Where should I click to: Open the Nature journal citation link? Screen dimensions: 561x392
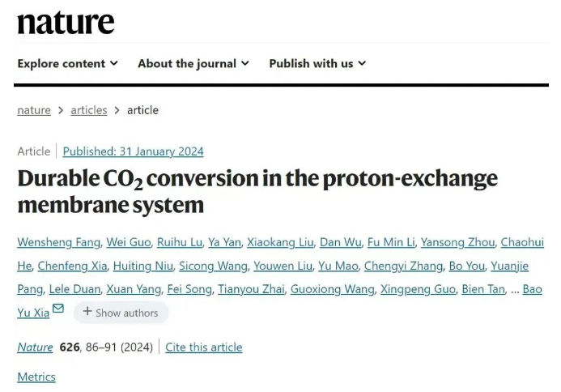35,347
